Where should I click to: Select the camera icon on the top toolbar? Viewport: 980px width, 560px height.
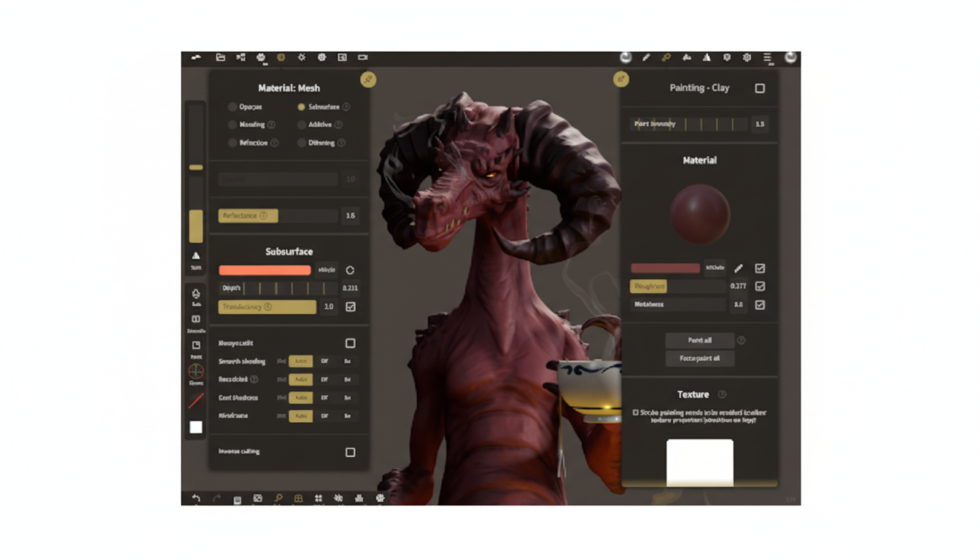362,57
